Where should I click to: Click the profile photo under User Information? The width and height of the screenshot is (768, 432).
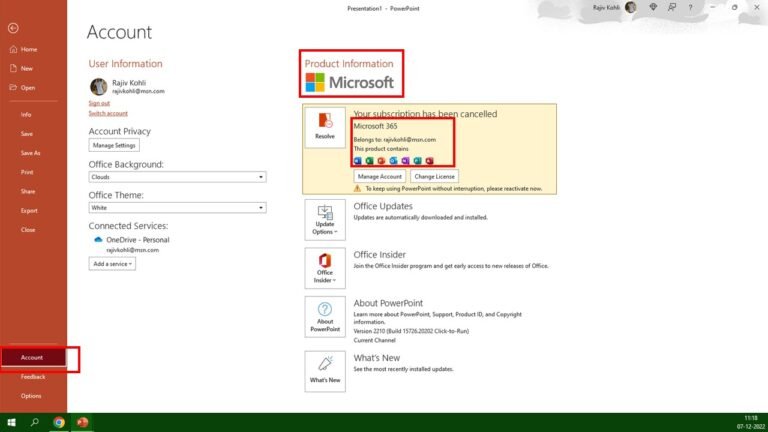tap(98, 87)
